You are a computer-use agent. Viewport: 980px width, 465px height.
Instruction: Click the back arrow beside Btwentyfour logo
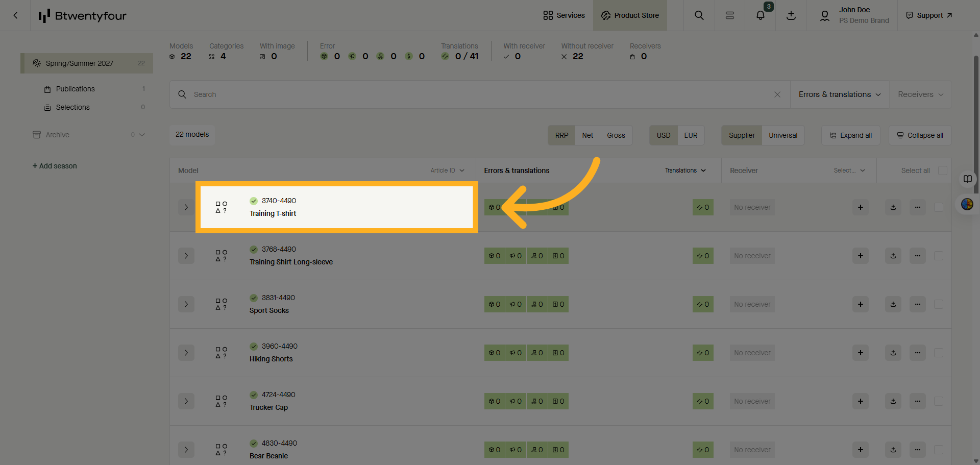(15, 15)
